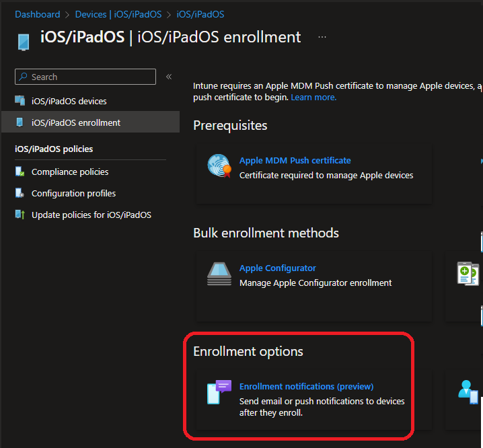Open the Learn more link
The height and width of the screenshot is (448, 483).
pyautogui.click(x=313, y=98)
